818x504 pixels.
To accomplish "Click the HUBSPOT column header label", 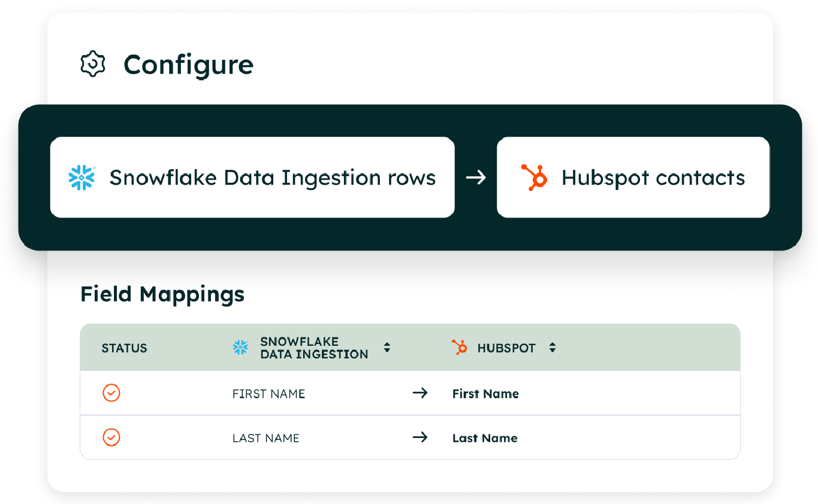I will click(506, 348).
